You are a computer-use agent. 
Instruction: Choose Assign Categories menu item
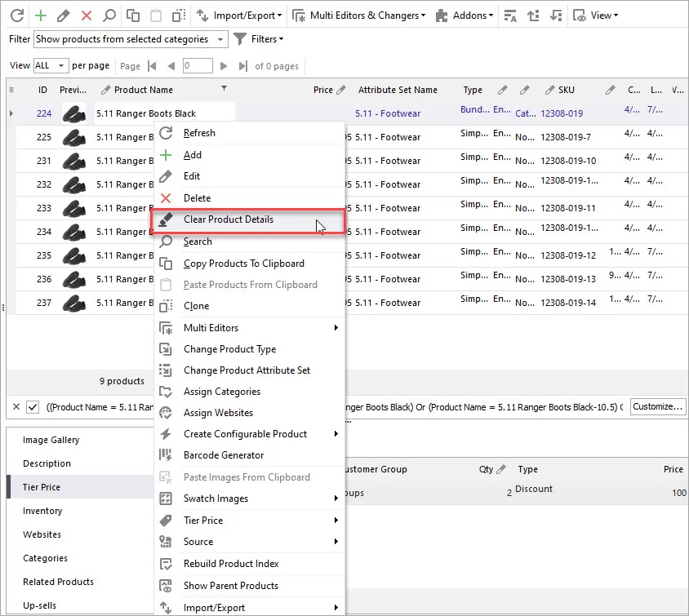pyautogui.click(x=249, y=392)
